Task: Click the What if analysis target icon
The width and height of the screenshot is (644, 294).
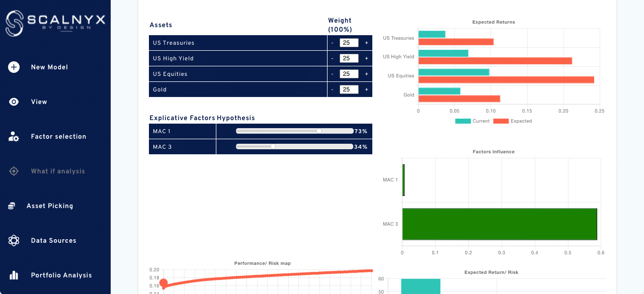Action: pyautogui.click(x=13, y=171)
